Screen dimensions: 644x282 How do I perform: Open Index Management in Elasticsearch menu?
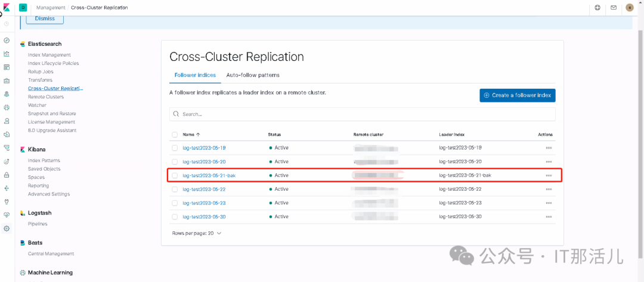(x=49, y=55)
